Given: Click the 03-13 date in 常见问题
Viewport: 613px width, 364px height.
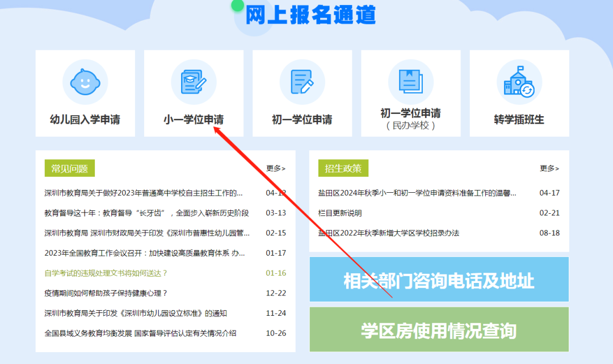Looking at the screenshot, I should tap(276, 213).
